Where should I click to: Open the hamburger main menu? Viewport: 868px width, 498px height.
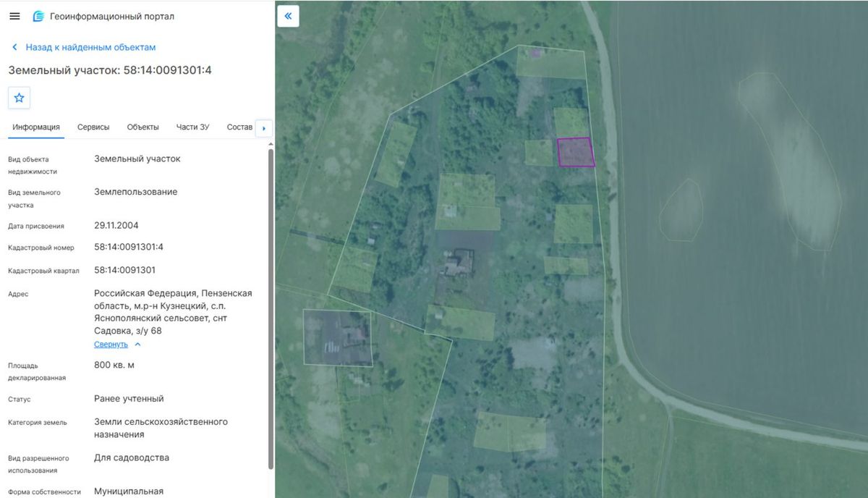[14, 16]
